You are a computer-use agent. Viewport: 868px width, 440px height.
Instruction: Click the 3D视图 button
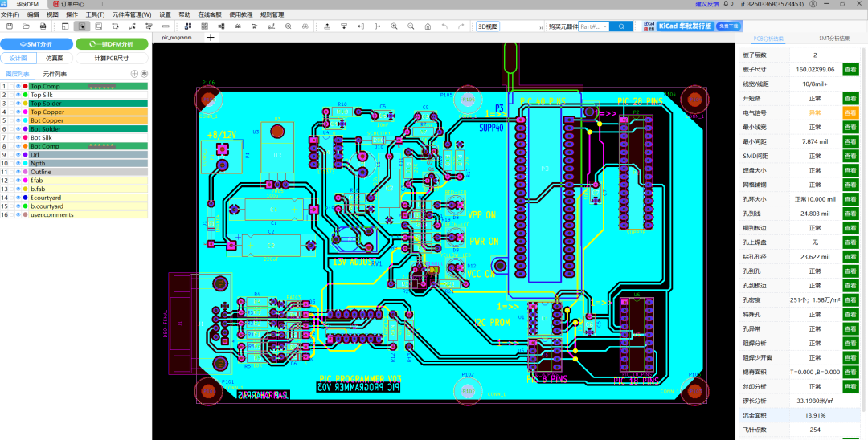coord(489,26)
